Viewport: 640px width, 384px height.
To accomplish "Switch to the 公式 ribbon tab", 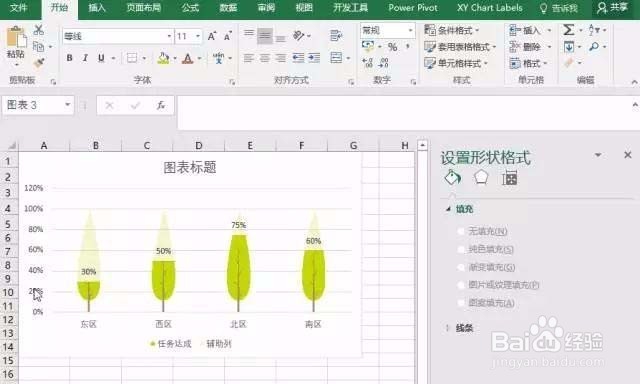I will click(x=190, y=8).
